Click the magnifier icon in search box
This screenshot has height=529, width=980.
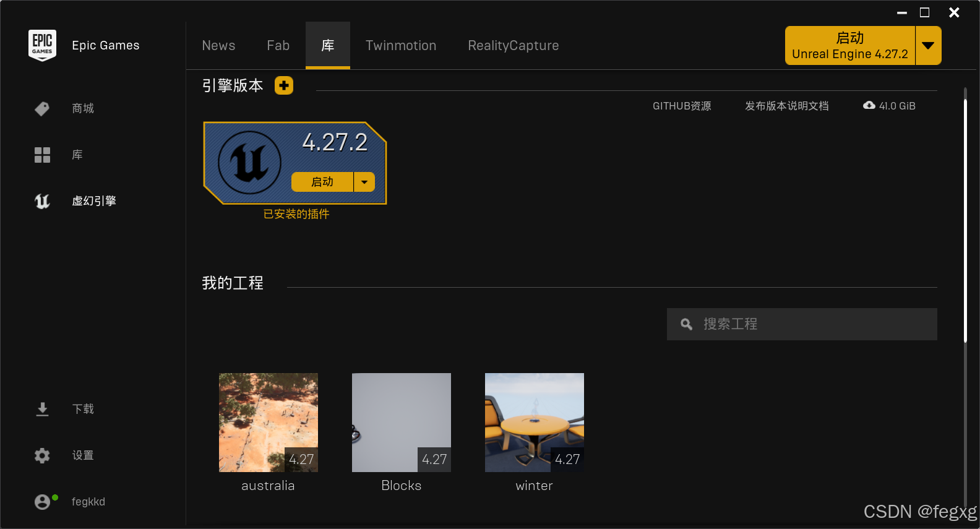tap(686, 324)
